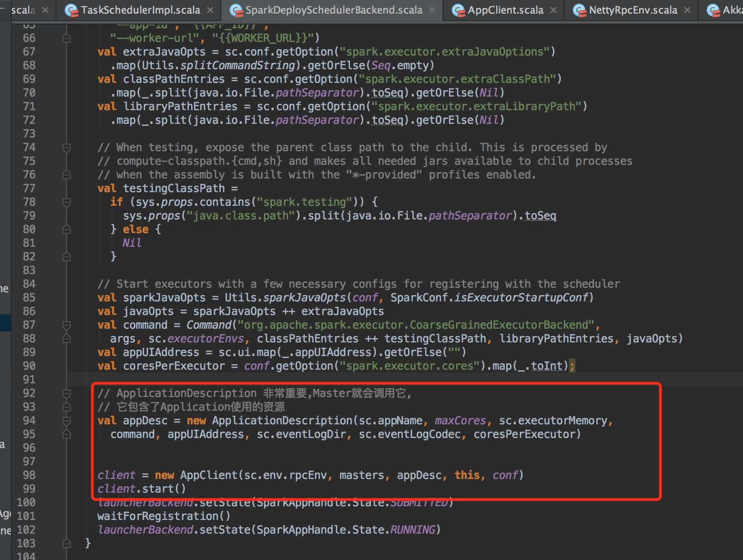Collapse the appDesc declaration at line 94

point(66,421)
